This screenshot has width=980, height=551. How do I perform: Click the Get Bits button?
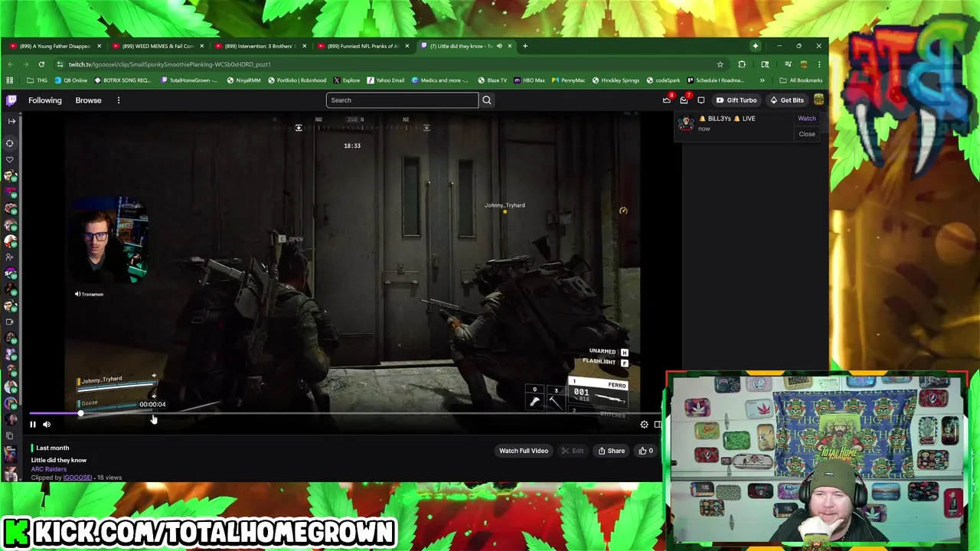(787, 100)
